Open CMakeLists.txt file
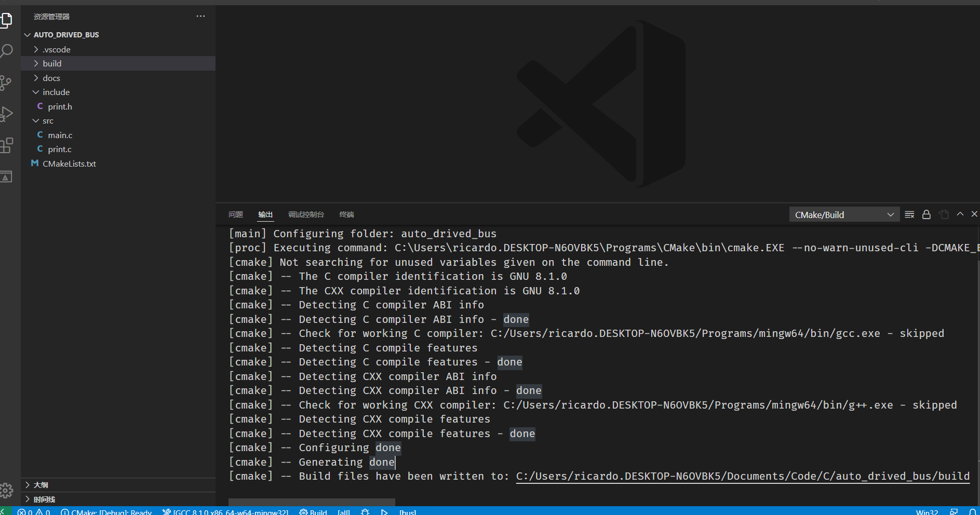The width and height of the screenshot is (980, 515). (69, 164)
